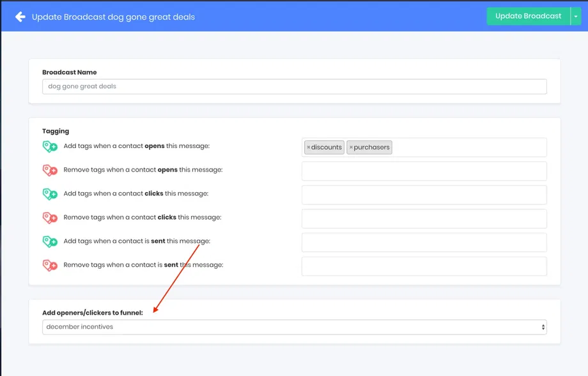Click the red remove-tags icon beside "clicks" row
The height and width of the screenshot is (376, 588).
coord(50,217)
